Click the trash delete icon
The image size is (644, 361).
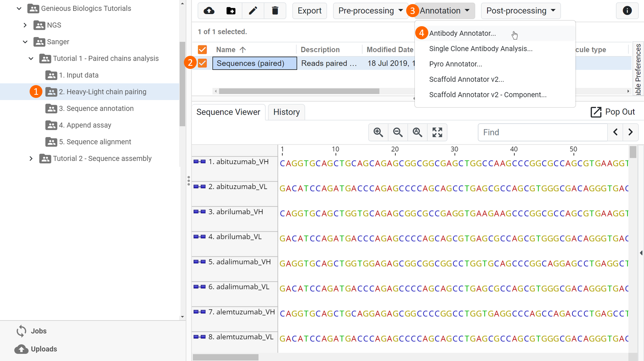(275, 11)
